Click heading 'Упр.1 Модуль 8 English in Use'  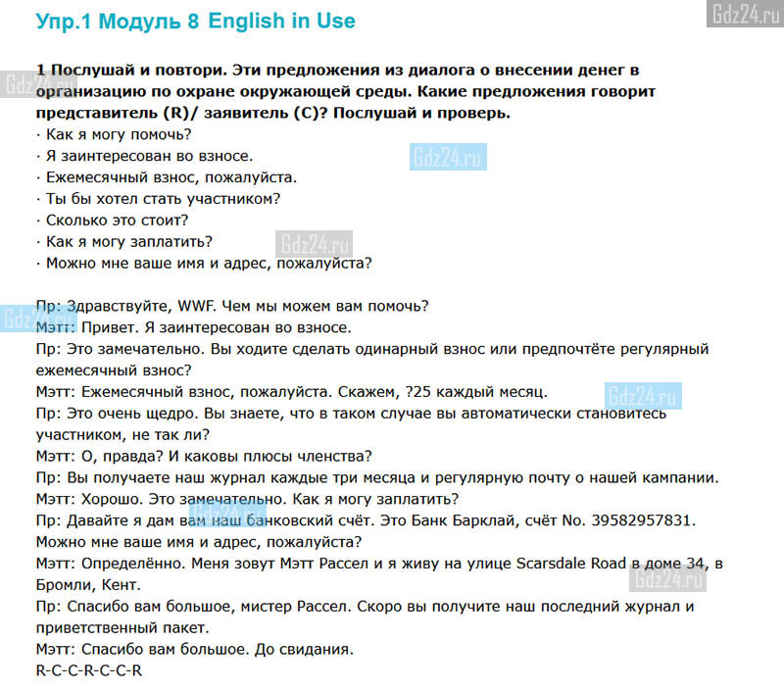point(195,21)
